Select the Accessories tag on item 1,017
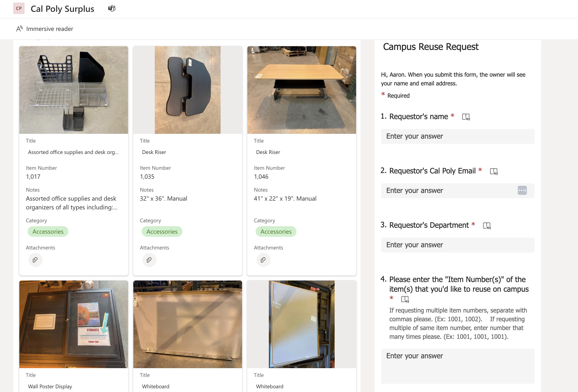Image resolution: width=578 pixels, height=392 pixels. pyautogui.click(x=48, y=231)
